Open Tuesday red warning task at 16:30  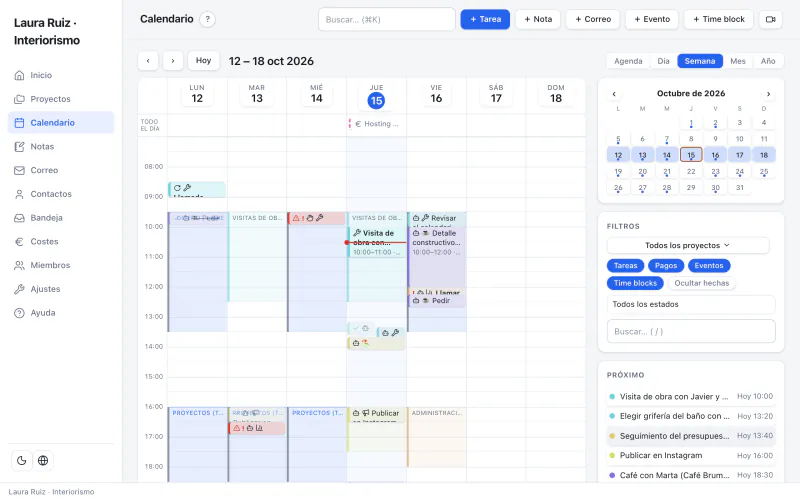point(257,428)
